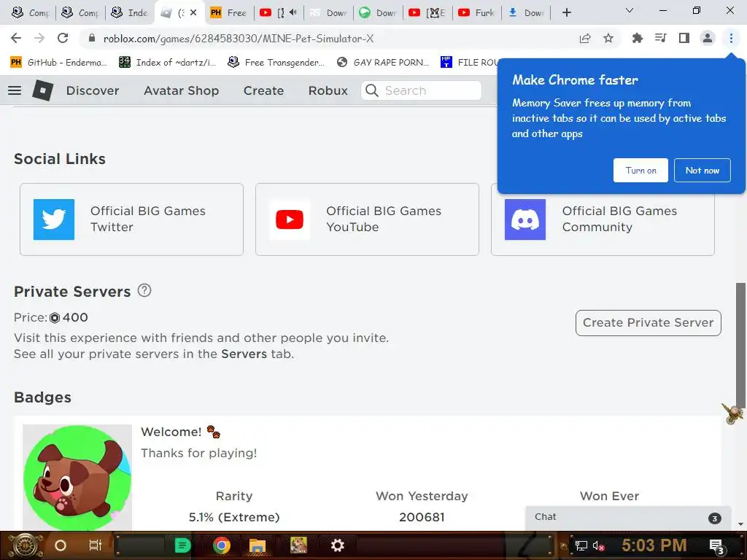Open the Settings gear on the taskbar
This screenshot has height=560, width=747.
[x=337, y=545]
